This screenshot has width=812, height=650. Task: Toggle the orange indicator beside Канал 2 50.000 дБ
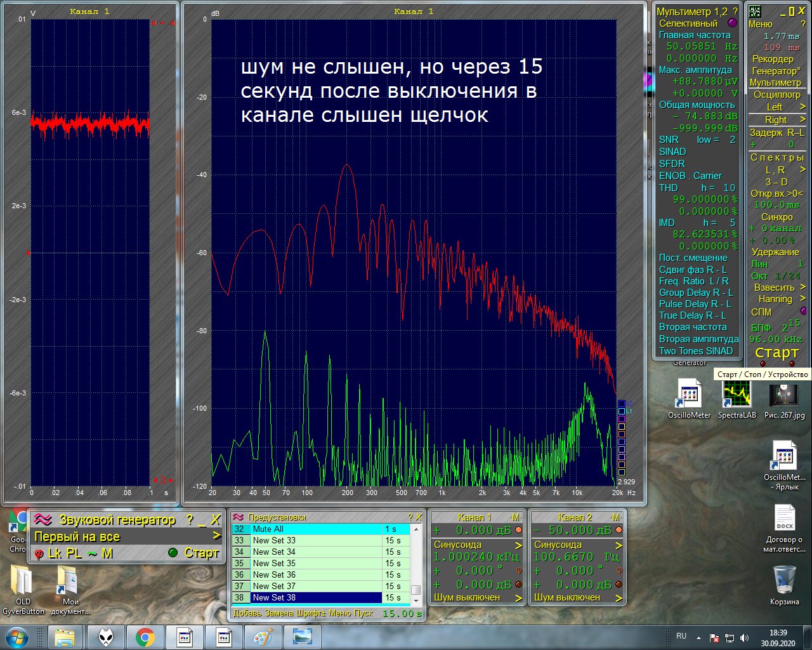(619, 530)
